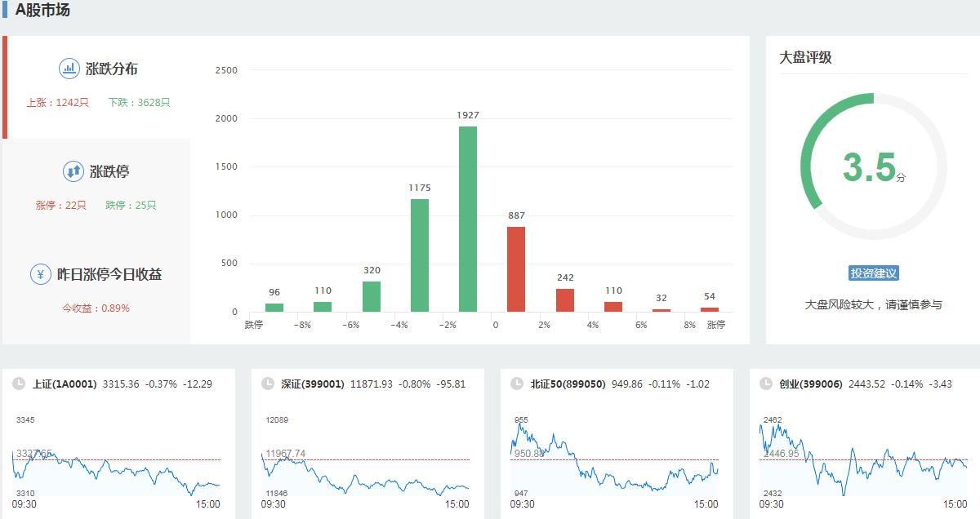Image resolution: width=980 pixels, height=519 pixels.
Task: Click the clock icon next to 创业(399006)
Action: click(x=765, y=384)
